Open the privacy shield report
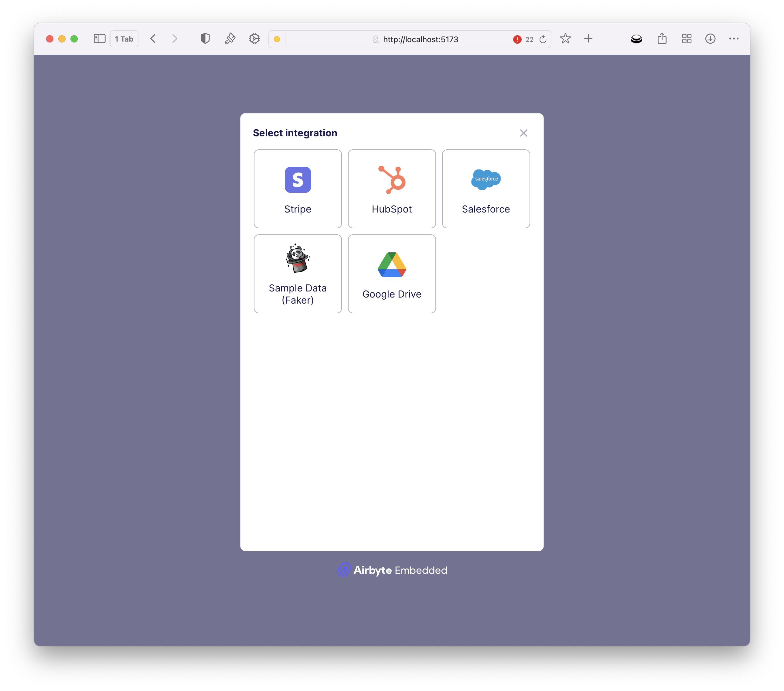Screen dimensions: 784x691 pyautogui.click(x=205, y=38)
